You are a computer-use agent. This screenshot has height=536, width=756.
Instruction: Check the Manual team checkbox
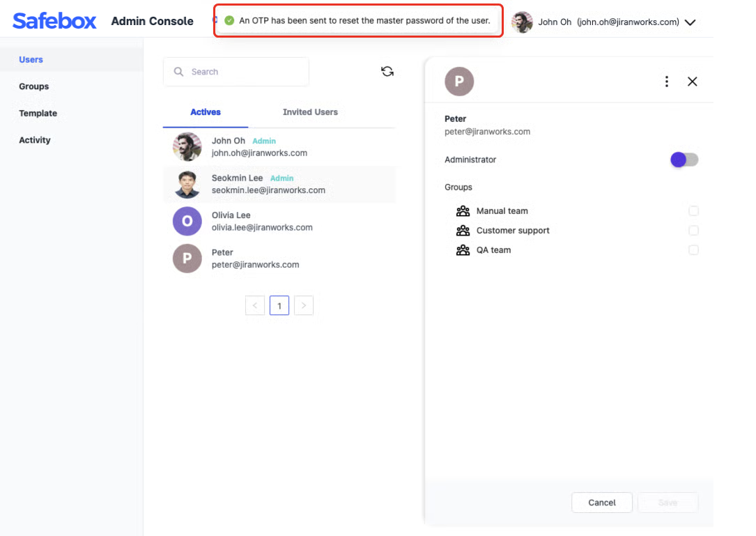[693, 211]
